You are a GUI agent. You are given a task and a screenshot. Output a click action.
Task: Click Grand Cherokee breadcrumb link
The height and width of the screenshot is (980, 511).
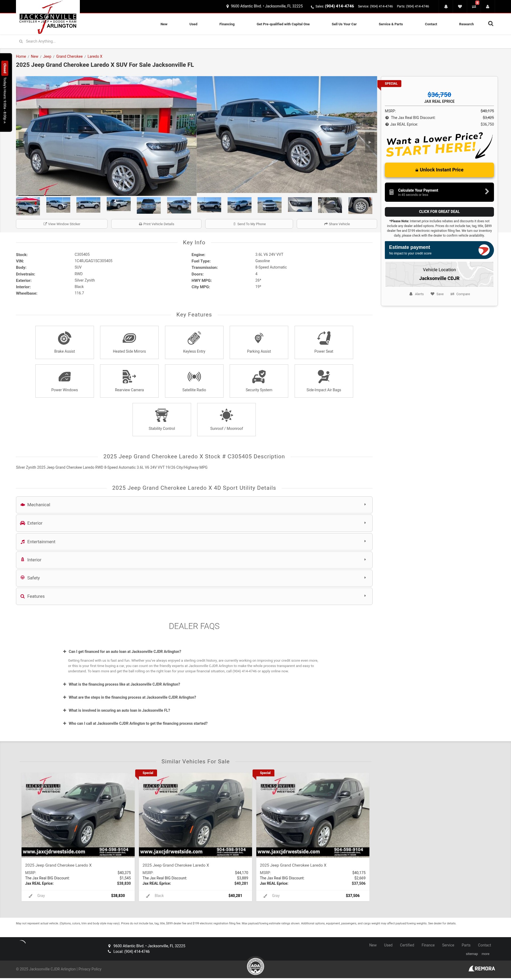(x=69, y=56)
